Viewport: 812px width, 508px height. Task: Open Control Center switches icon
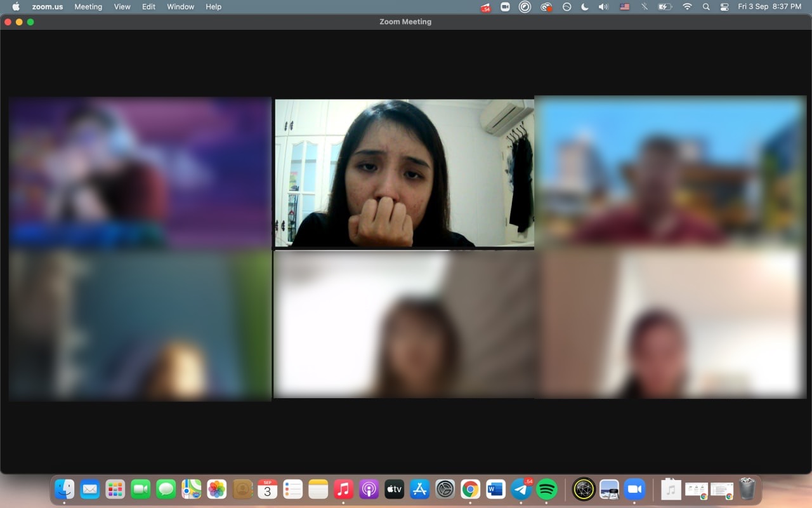(x=724, y=7)
